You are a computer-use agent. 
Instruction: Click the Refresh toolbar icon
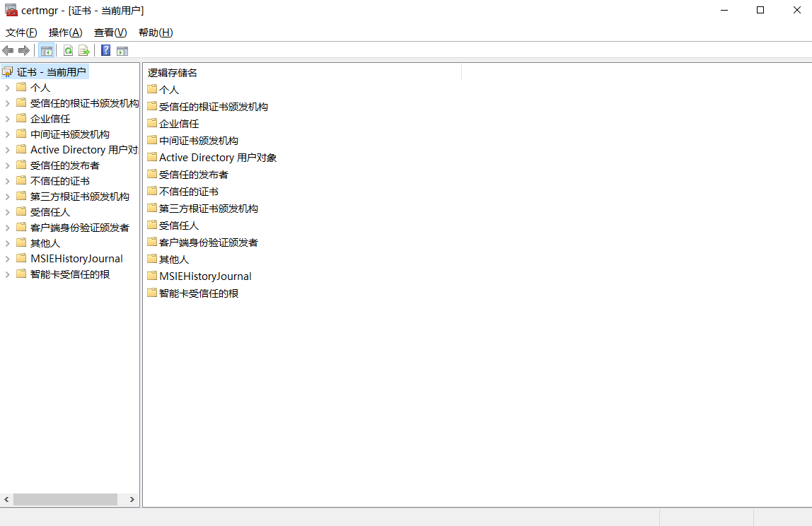coord(68,50)
